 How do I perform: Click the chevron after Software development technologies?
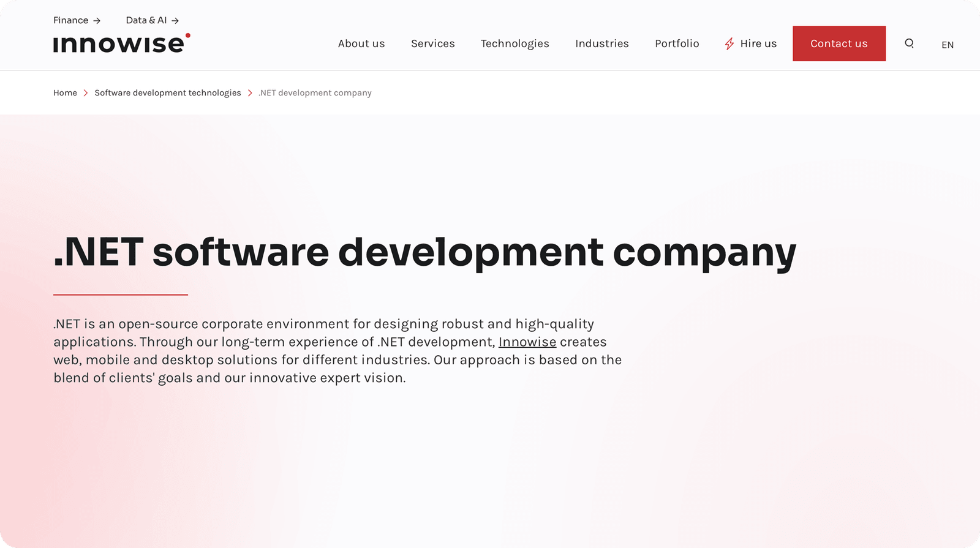(250, 93)
